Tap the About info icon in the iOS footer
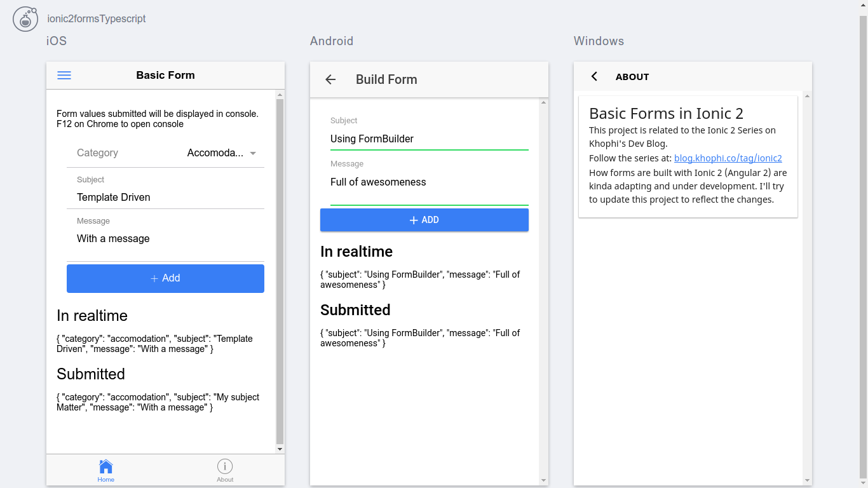868x488 pixels. (225, 466)
